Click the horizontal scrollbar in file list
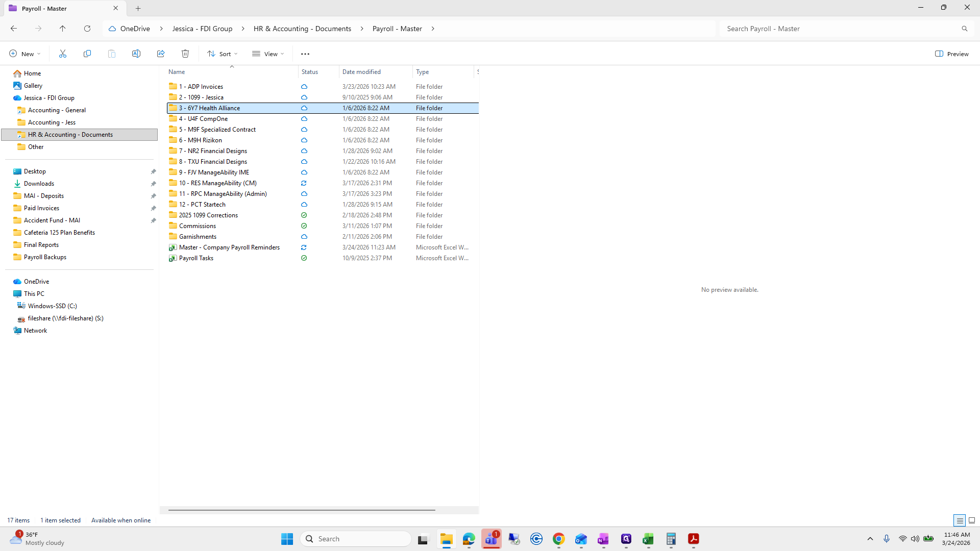 (302, 510)
